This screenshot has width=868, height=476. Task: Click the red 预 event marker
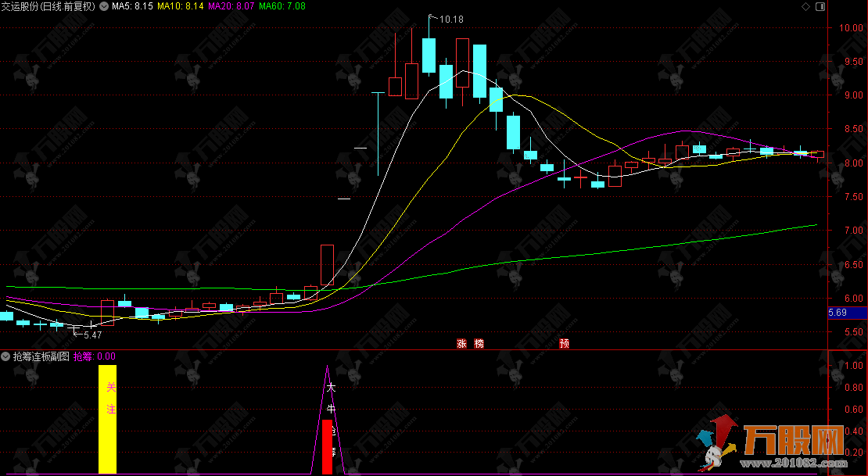tap(564, 343)
